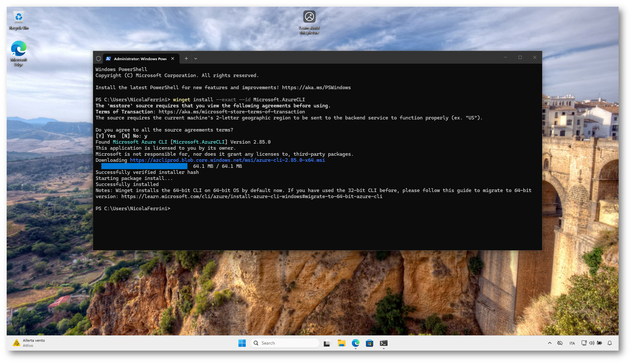
Task: Close the Administrator PowerShell tab
Action: tap(172, 59)
